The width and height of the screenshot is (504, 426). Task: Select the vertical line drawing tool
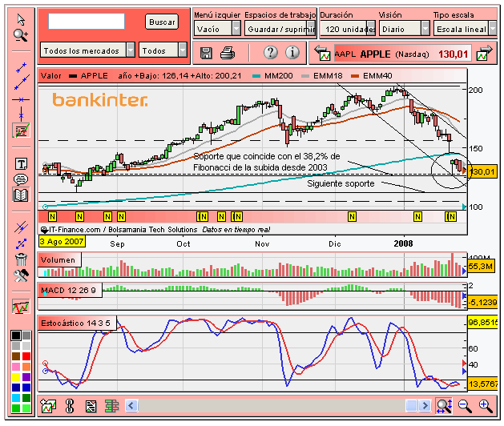(x=21, y=114)
